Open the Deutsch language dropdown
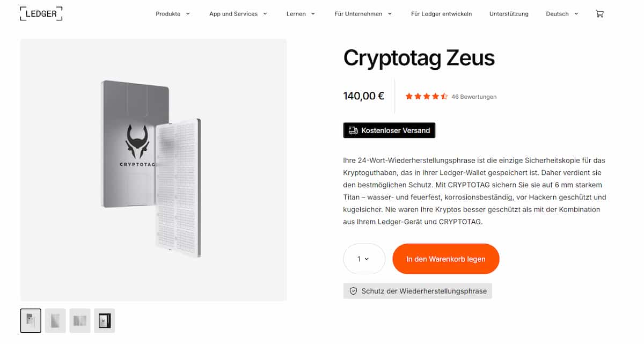644x344 pixels. pos(561,14)
